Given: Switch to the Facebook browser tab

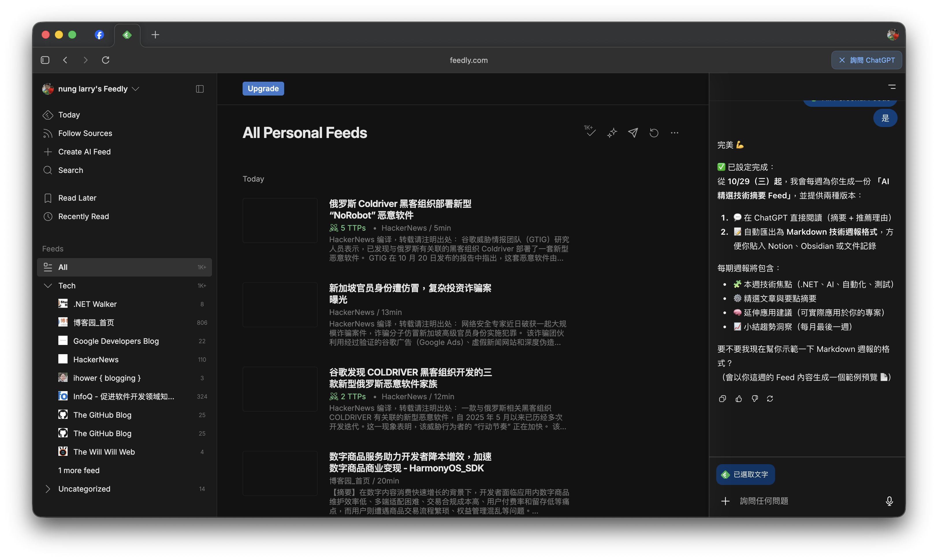Looking at the screenshot, I should (x=99, y=35).
